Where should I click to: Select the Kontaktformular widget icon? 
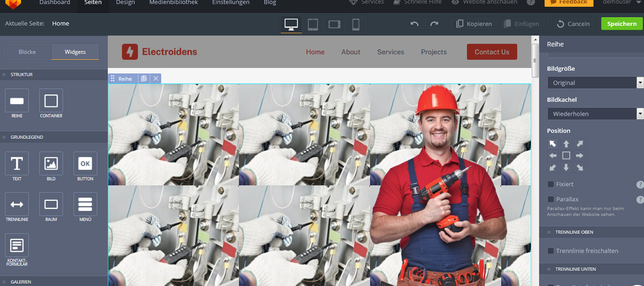(17, 245)
